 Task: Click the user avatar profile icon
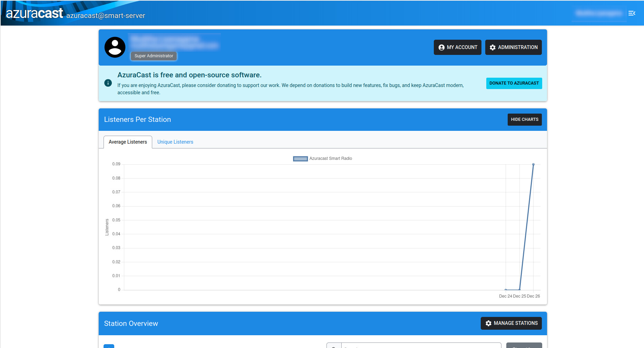coord(115,47)
